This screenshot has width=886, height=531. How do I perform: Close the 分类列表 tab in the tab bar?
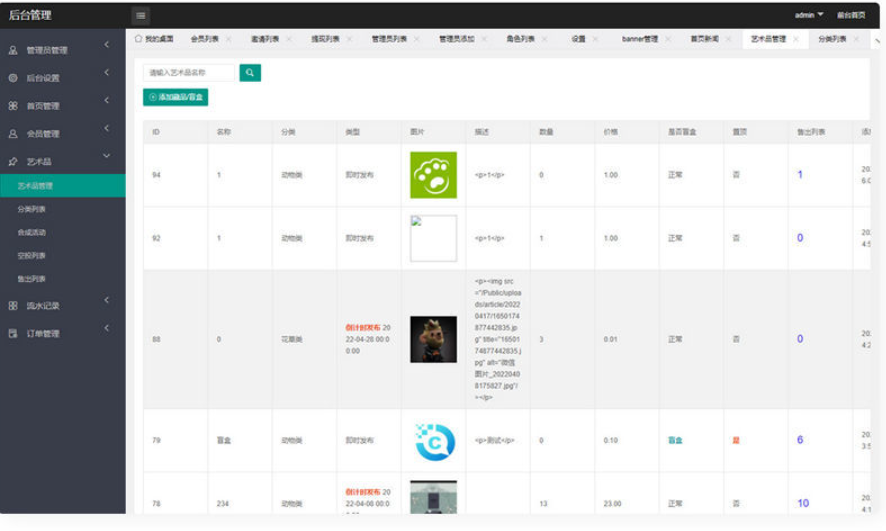click(856, 39)
